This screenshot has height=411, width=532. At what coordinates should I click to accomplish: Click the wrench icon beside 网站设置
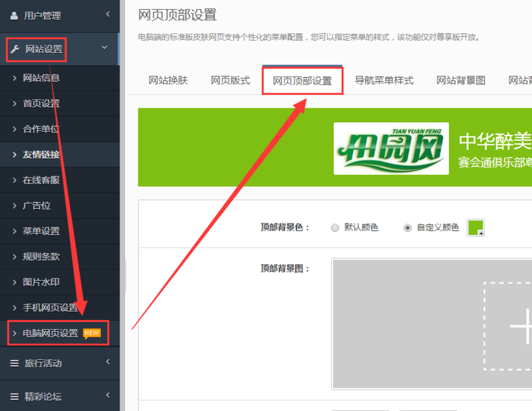click(15, 49)
